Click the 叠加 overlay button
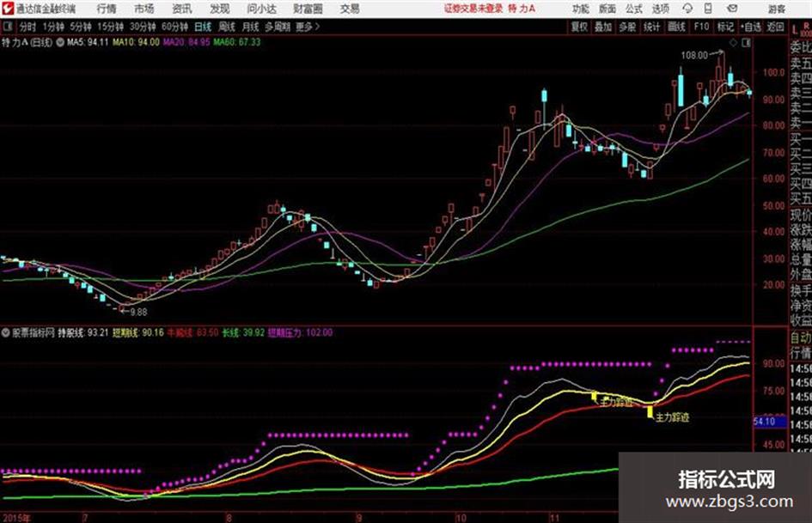812x523 pixels. [x=603, y=27]
